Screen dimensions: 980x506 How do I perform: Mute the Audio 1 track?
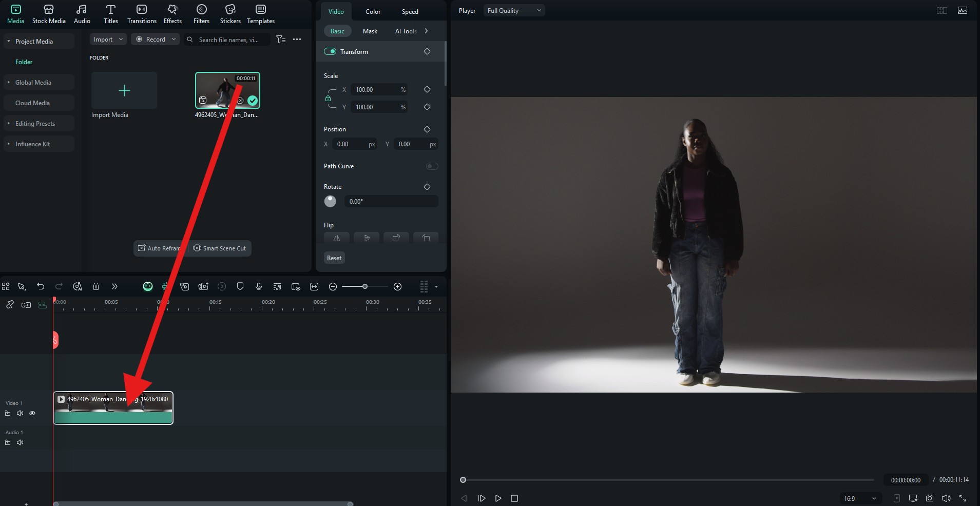click(x=20, y=442)
